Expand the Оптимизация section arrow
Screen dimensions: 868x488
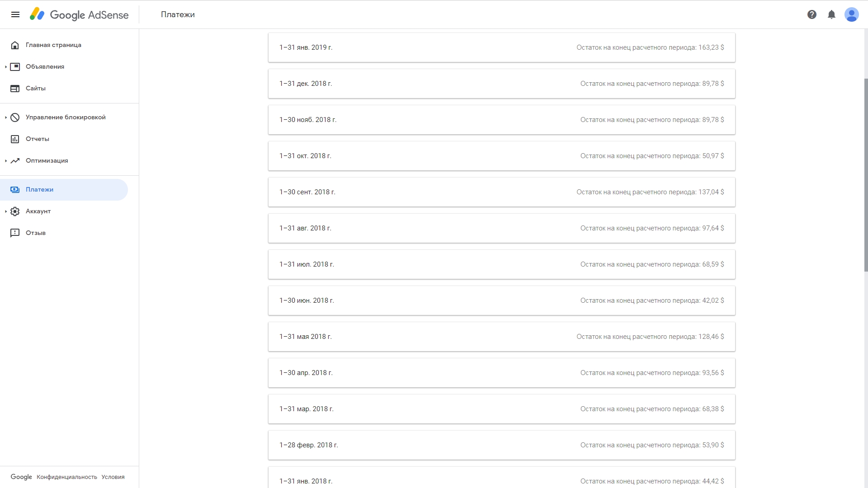pos(6,161)
